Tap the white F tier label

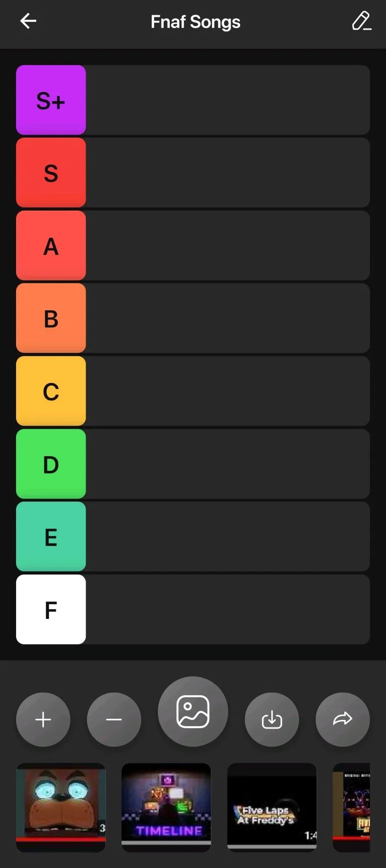tap(51, 609)
